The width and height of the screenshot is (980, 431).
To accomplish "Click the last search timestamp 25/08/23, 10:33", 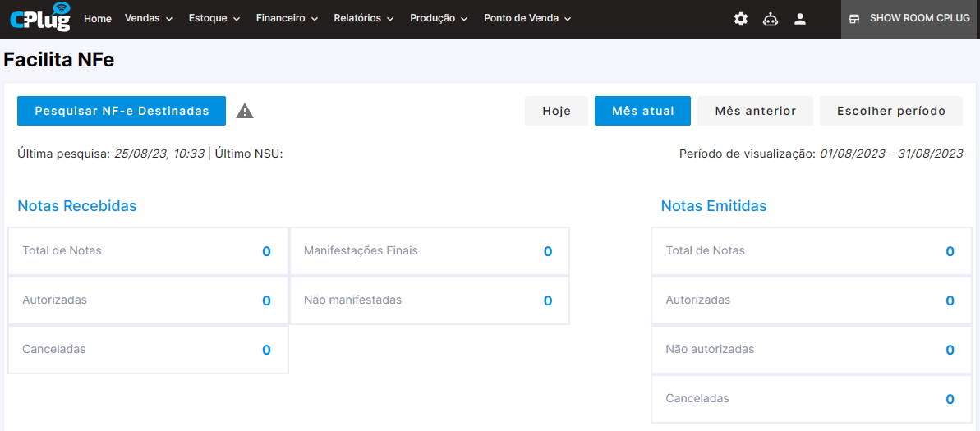I will coord(159,154).
